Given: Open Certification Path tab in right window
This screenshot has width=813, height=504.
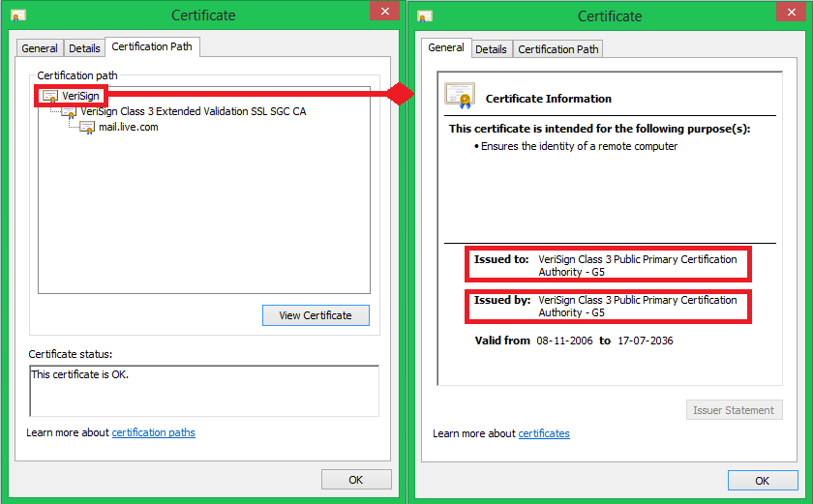Looking at the screenshot, I should click(x=557, y=49).
